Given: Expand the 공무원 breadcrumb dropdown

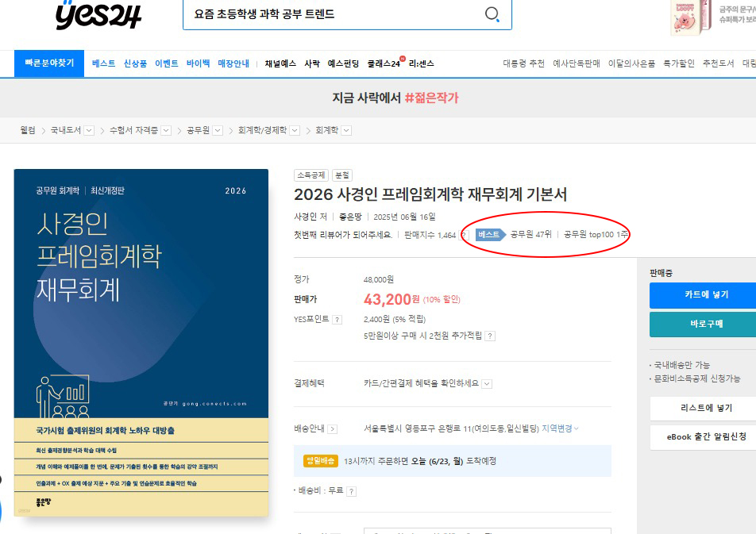Looking at the screenshot, I should click(218, 131).
